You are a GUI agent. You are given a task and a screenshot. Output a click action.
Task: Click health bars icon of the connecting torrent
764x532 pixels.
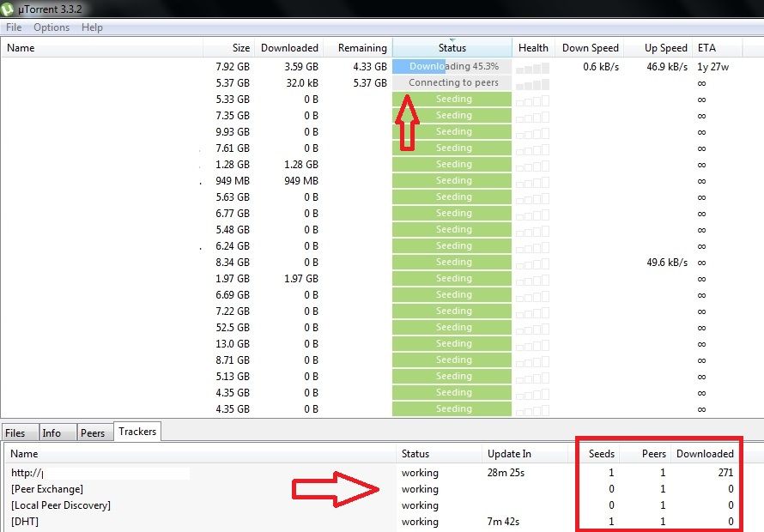click(533, 83)
